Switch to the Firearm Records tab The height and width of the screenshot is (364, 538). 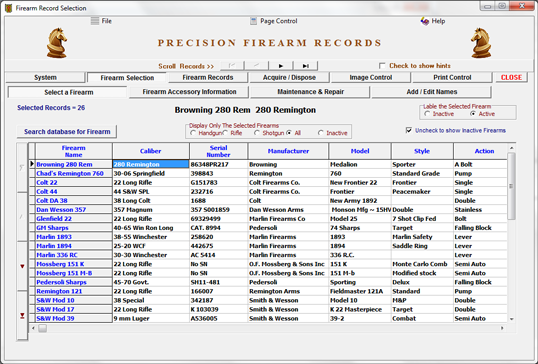(208, 78)
